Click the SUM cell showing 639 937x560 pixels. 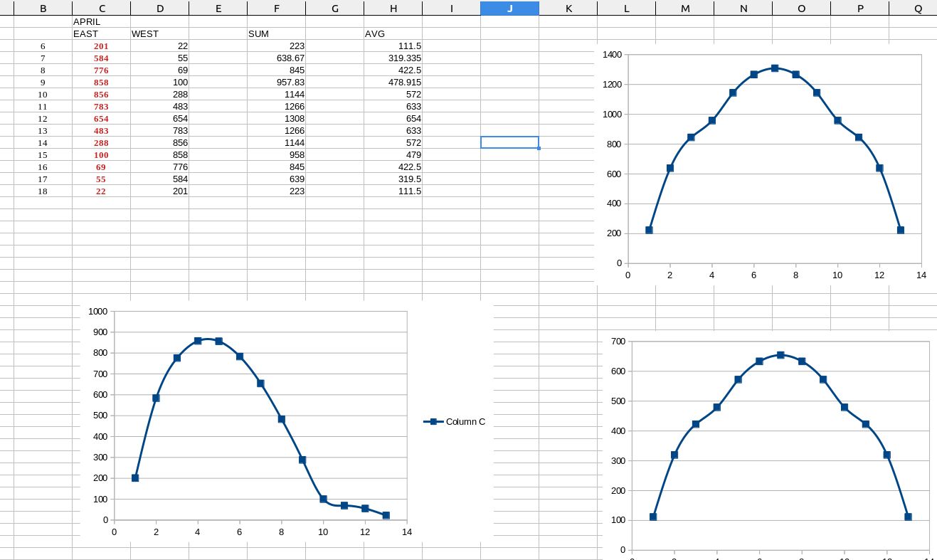tap(277, 179)
